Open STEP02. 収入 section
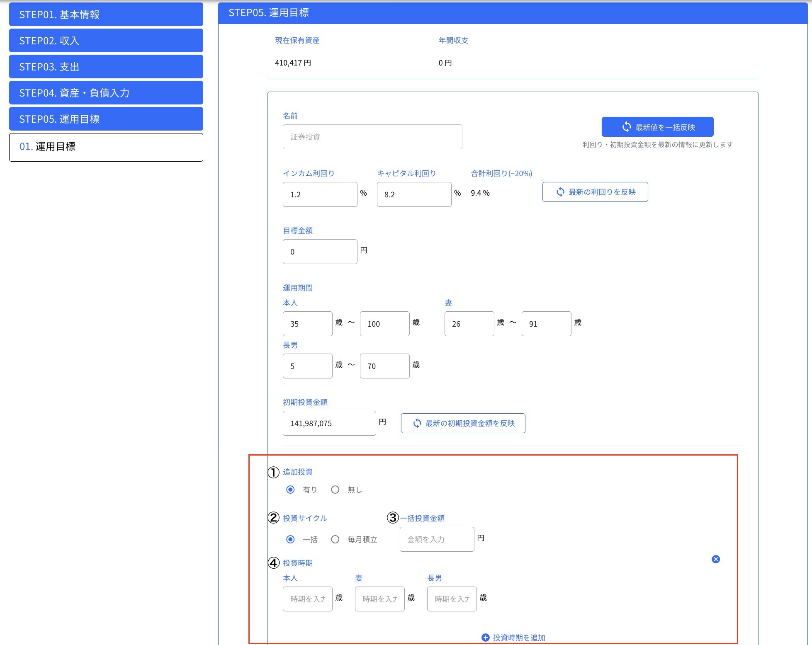812x645 pixels. (106, 41)
